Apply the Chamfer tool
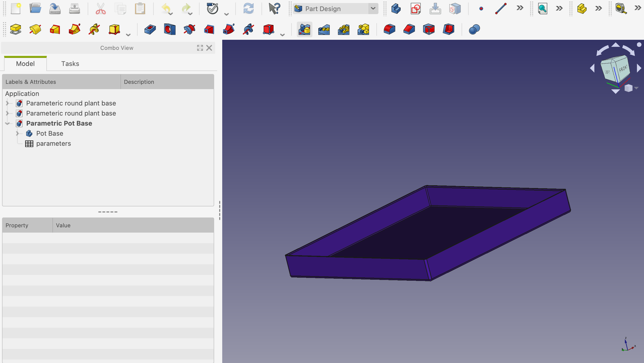Image resolution: width=644 pixels, height=363 pixels. click(409, 29)
